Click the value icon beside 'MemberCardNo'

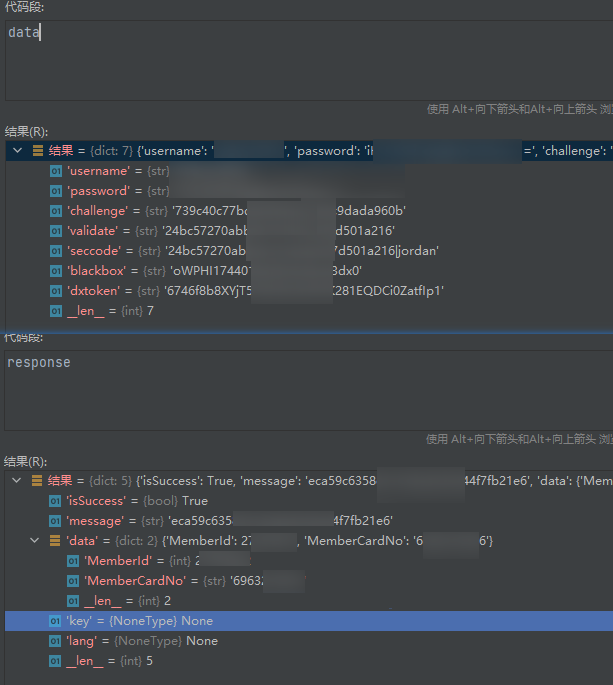[x=73, y=581]
